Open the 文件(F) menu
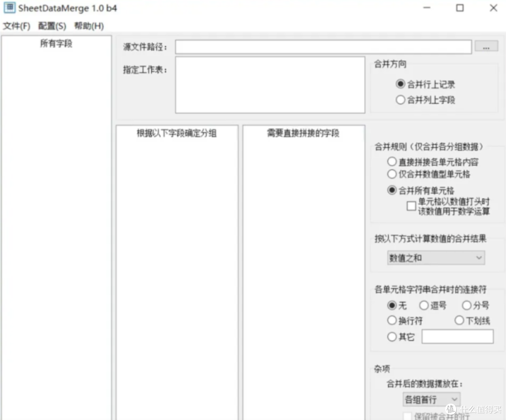506x420 pixels. [16, 26]
